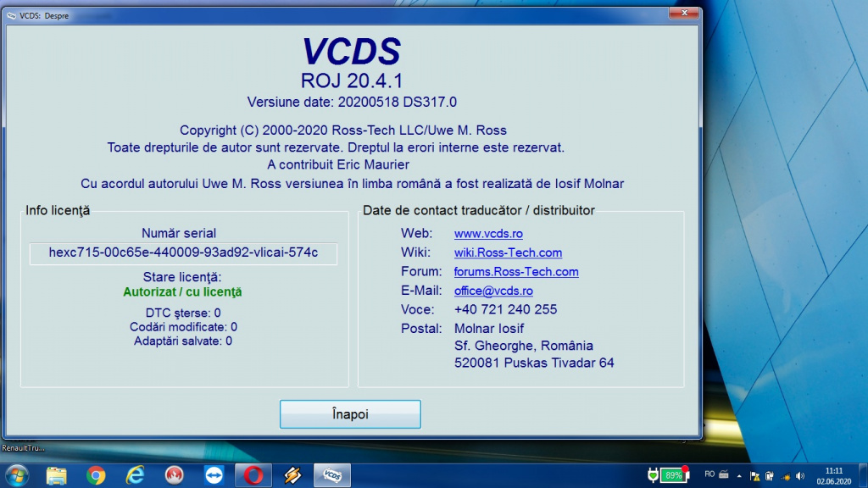Screen dimensions: 868x488
Task: Click the green battery 89% indicator
Action: [674, 475]
